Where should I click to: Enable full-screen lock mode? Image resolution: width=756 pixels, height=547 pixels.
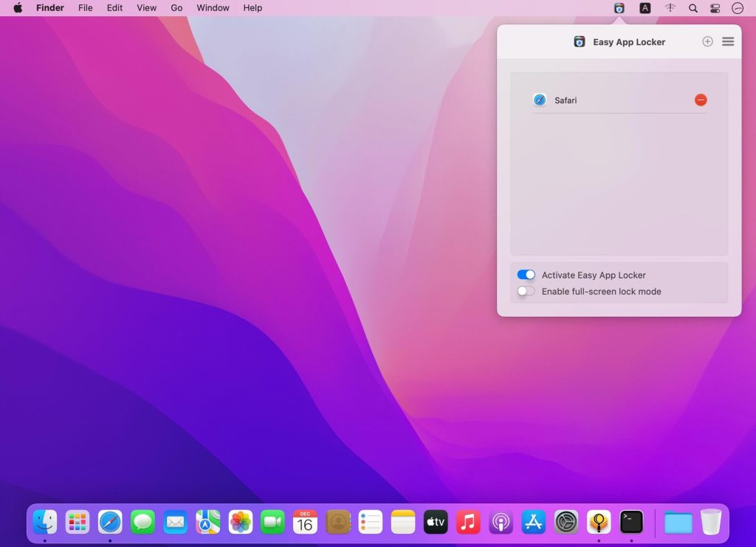coord(526,291)
